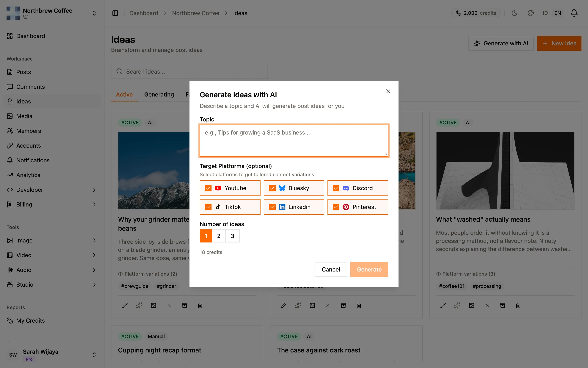Archive the washed idea card

coord(503,305)
